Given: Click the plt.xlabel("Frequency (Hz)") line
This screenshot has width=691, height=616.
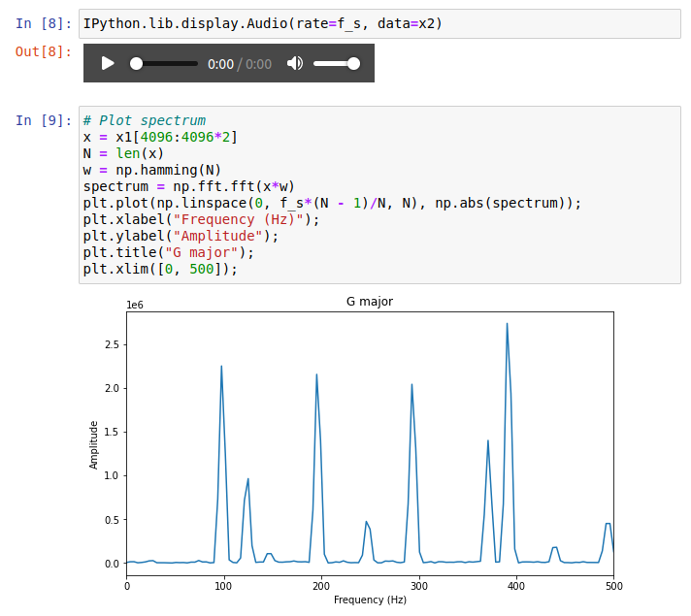Looking at the screenshot, I should (x=201, y=219).
